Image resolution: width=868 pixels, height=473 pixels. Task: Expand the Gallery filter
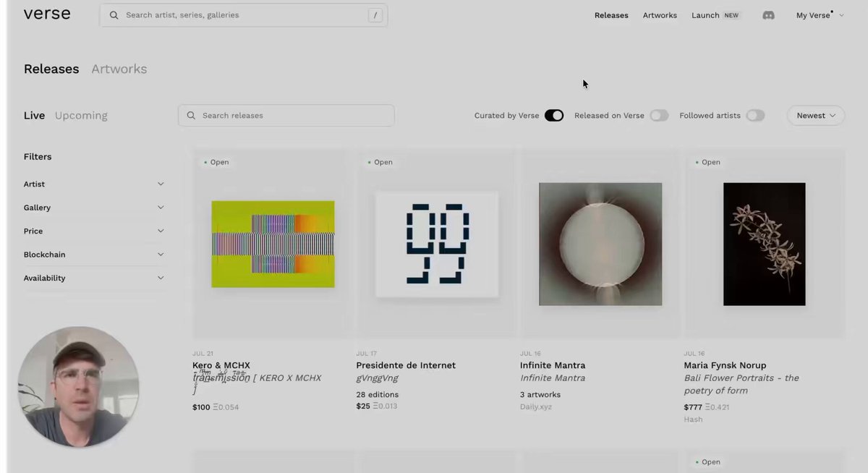pyautogui.click(x=94, y=208)
